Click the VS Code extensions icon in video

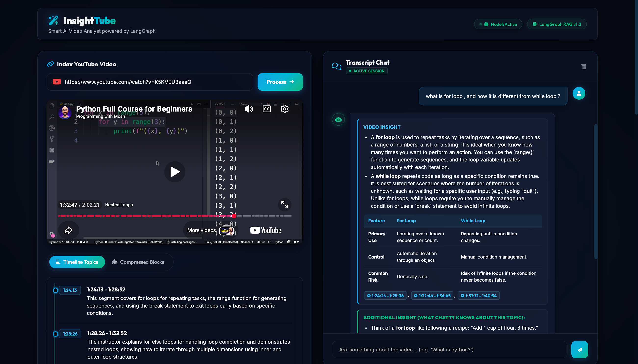click(x=52, y=150)
